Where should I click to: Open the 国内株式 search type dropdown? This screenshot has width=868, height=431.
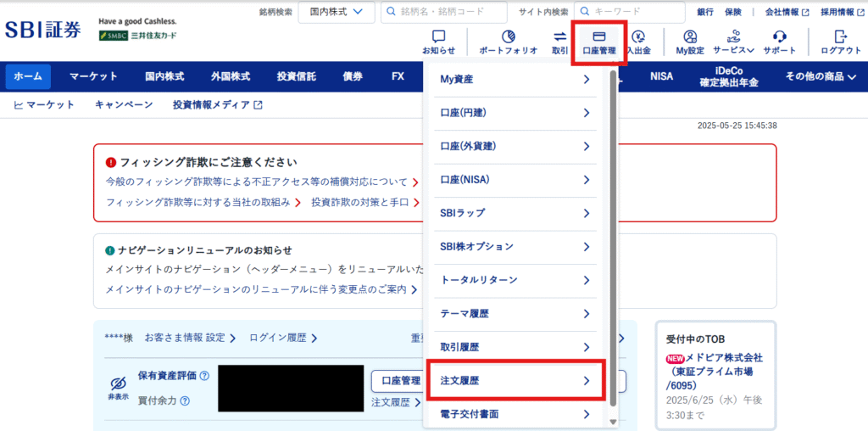point(336,12)
